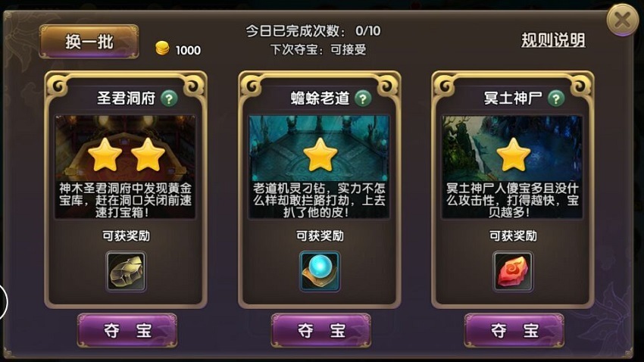The width and height of the screenshot is (644, 362).
Task: Click the help icon beside 圣君洞府
Action: pyautogui.click(x=169, y=98)
